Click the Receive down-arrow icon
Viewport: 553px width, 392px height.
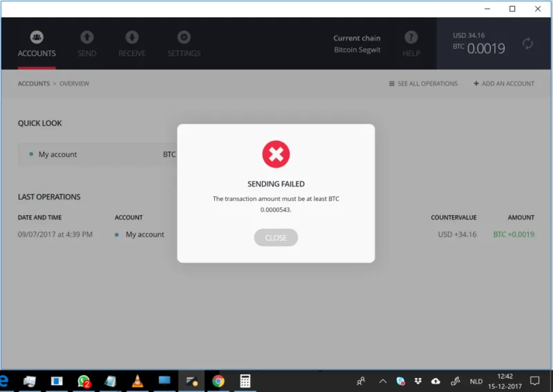(132, 37)
